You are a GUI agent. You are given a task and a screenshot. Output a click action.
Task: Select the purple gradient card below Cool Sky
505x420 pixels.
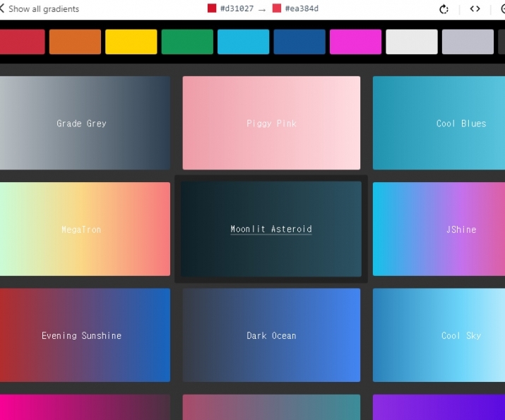point(439,407)
